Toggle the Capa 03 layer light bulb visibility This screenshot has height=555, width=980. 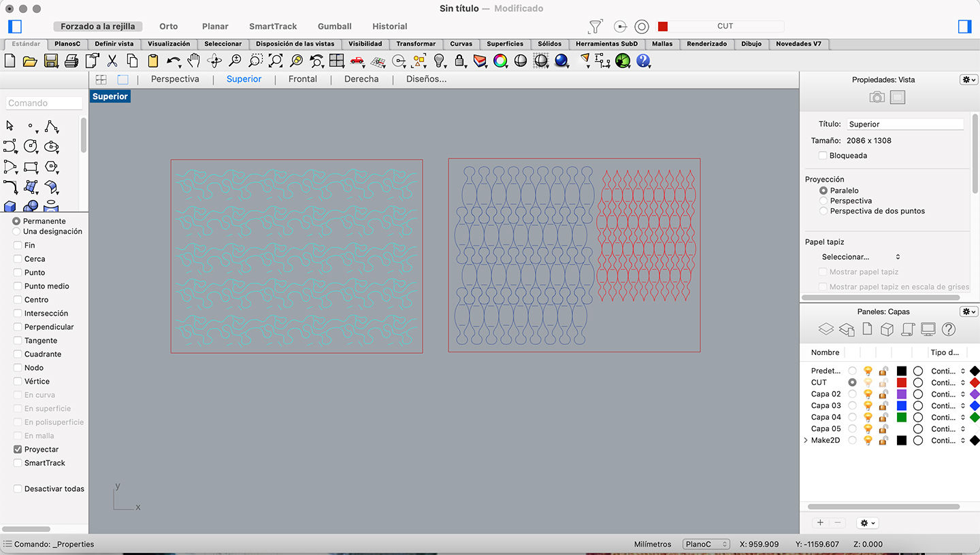[x=868, y=405]
